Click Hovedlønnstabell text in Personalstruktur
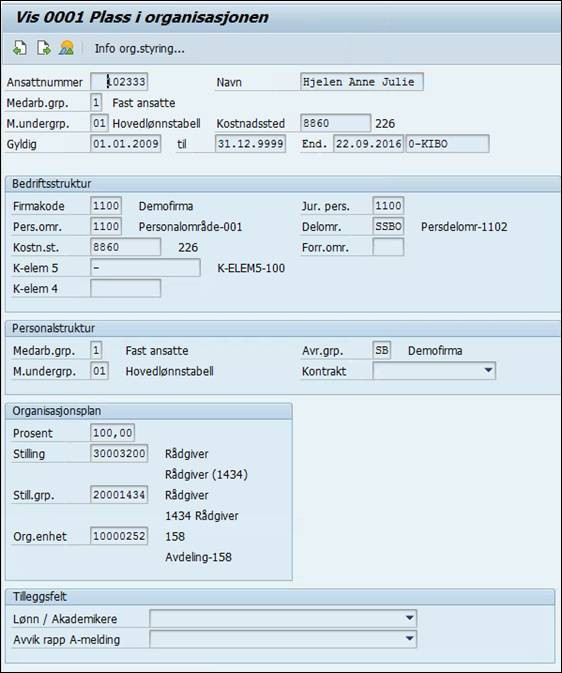 click(x=170, y=371)
